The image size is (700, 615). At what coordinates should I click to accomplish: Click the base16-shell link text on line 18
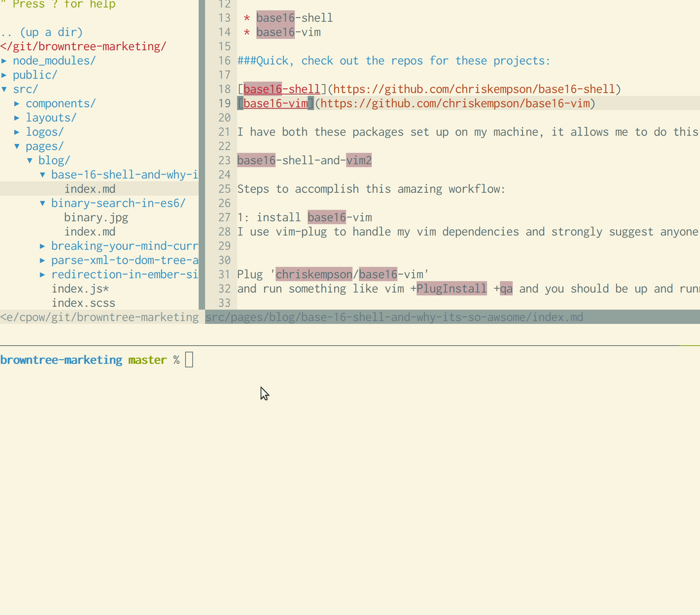tap(282, 89)
